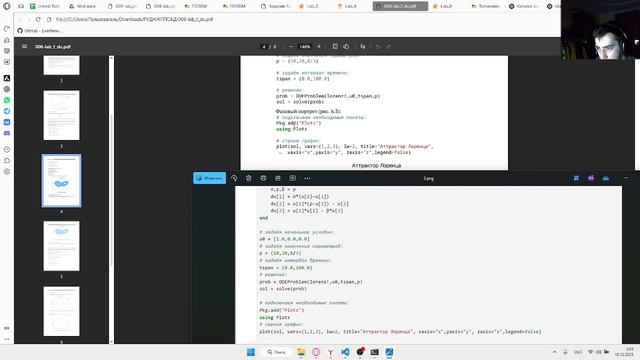The height and width of the screenshot is (360, 640).
Task: Select the highlighted page 4 thumbnail
Action: (x=62, y=180)
